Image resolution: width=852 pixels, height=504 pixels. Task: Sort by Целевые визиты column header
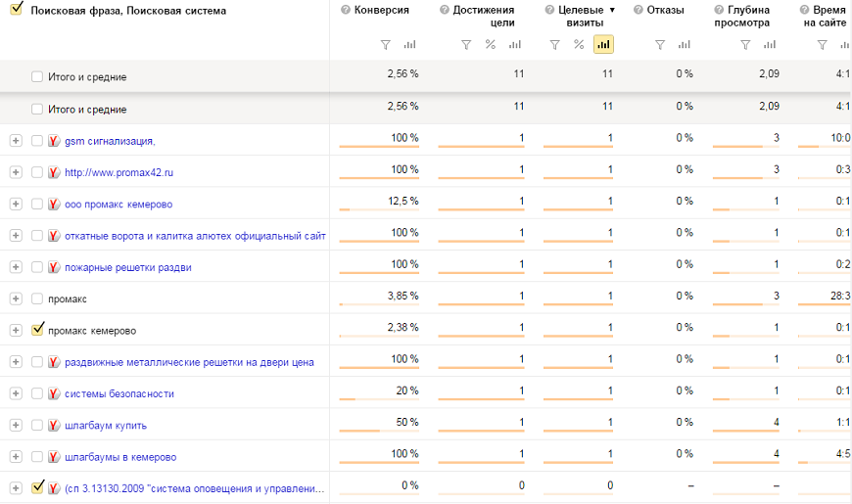click(x=581, y=17)
